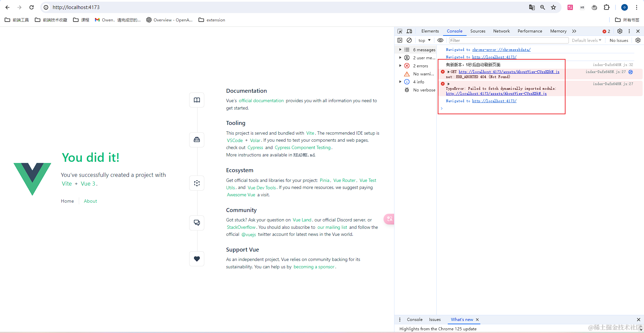This screenshot has height=333, width=644.
Task: Click the Community chat bubbles icon
Action: click(197, 223)
